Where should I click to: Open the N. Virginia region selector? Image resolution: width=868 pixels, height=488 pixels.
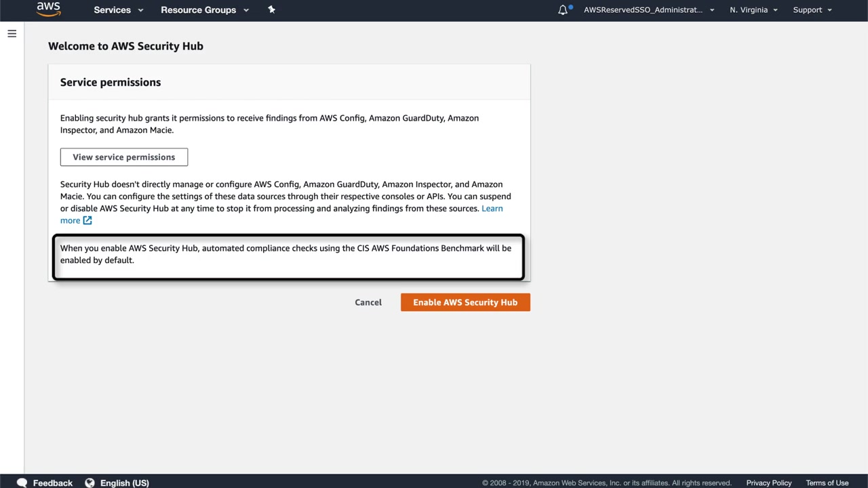753,10
